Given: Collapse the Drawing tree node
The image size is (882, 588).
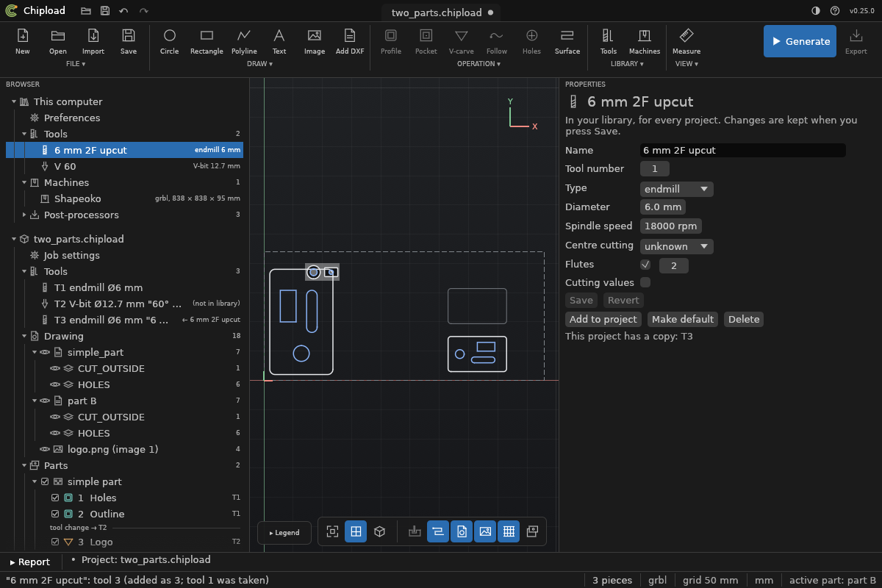Looking at the screenshot, I should point(24,336).
